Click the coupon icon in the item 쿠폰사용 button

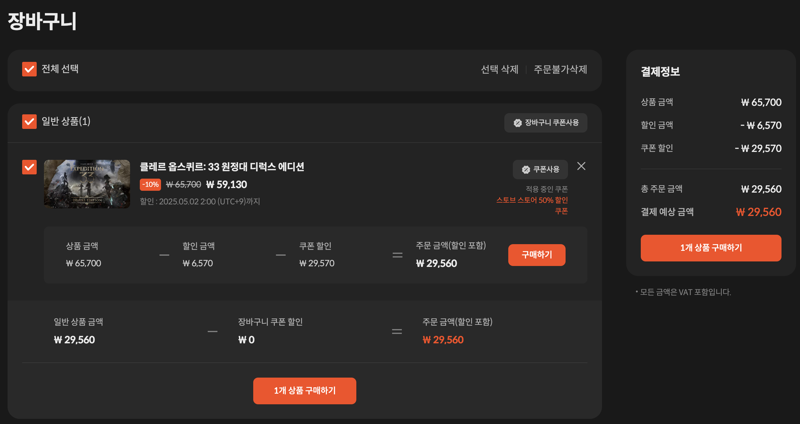point(526,170)
